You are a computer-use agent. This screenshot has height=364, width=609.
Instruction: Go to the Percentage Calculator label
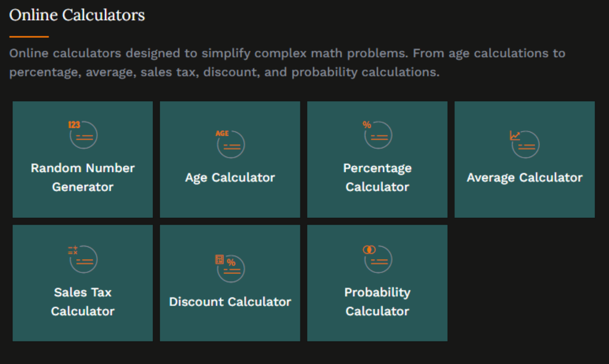(377, 177)
